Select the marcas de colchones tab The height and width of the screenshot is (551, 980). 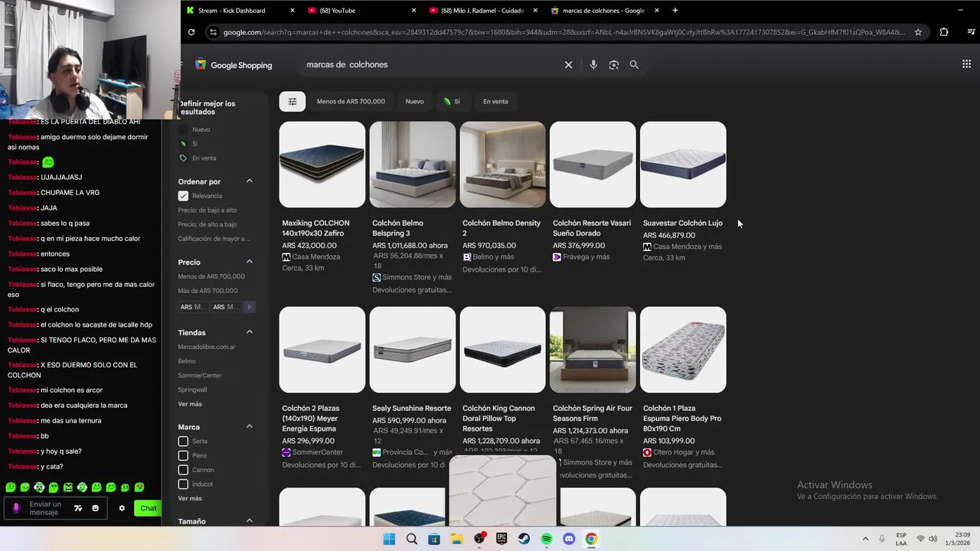604,11
